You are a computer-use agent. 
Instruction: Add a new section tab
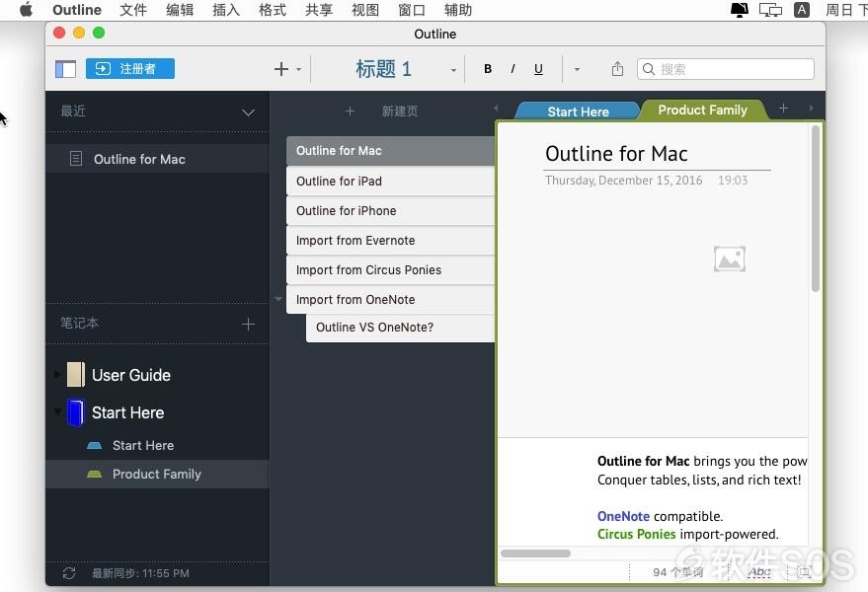point(783,109)
